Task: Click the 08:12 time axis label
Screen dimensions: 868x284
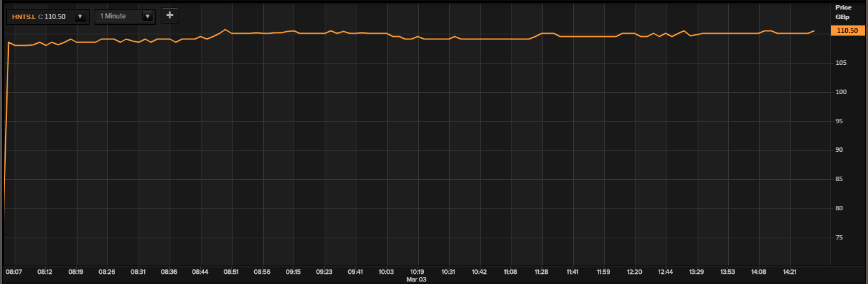Action: click(44, 271)
